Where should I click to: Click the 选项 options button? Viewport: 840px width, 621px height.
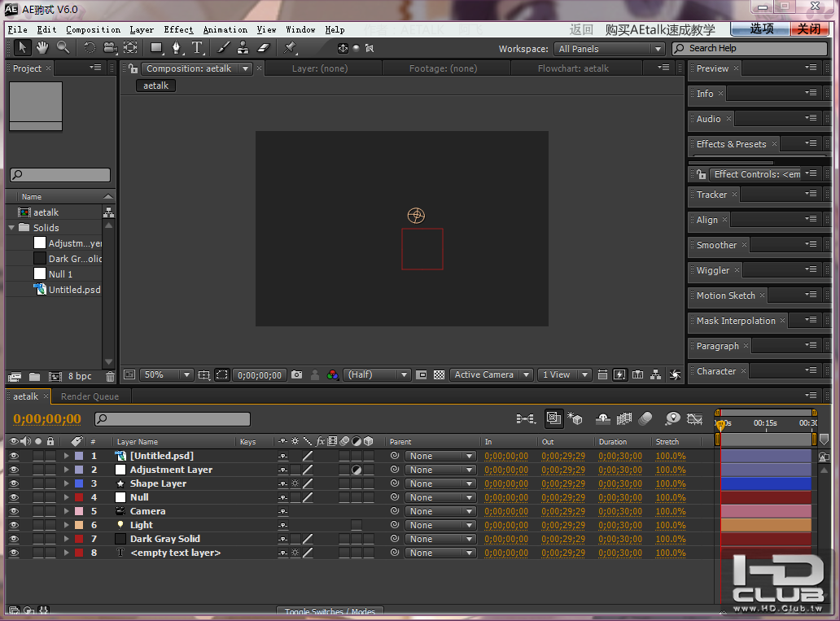(761, 29)
